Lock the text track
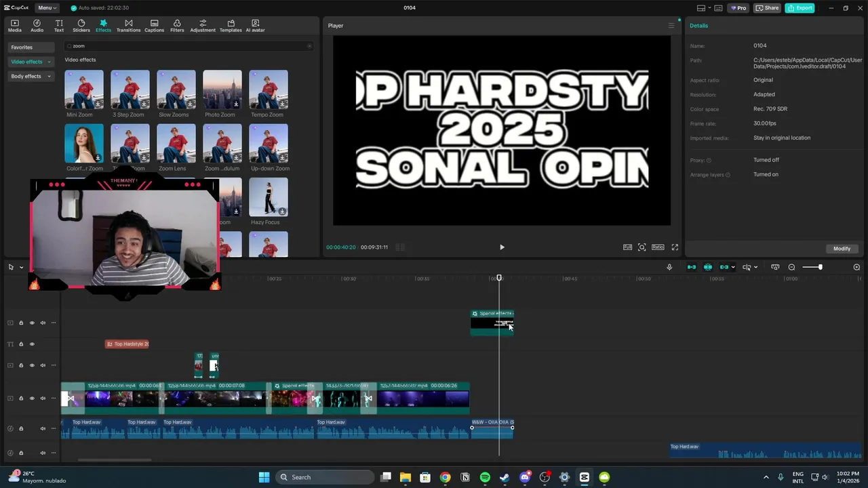 21,344
